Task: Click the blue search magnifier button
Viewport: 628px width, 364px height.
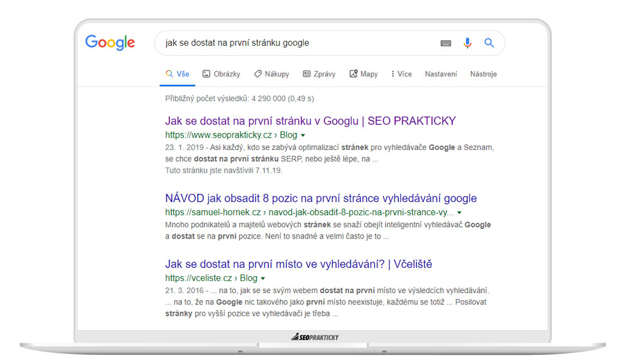Action: [489, 43]
